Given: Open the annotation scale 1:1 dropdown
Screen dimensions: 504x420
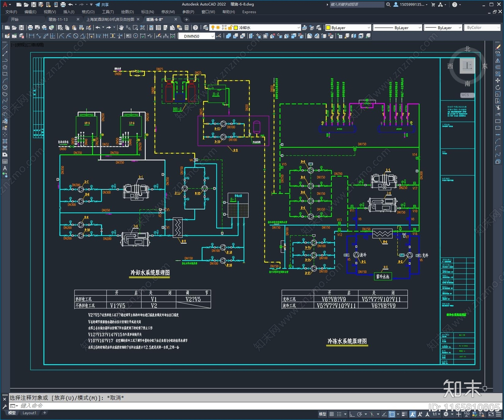Looking at the screenshot, I should point(436,414).
